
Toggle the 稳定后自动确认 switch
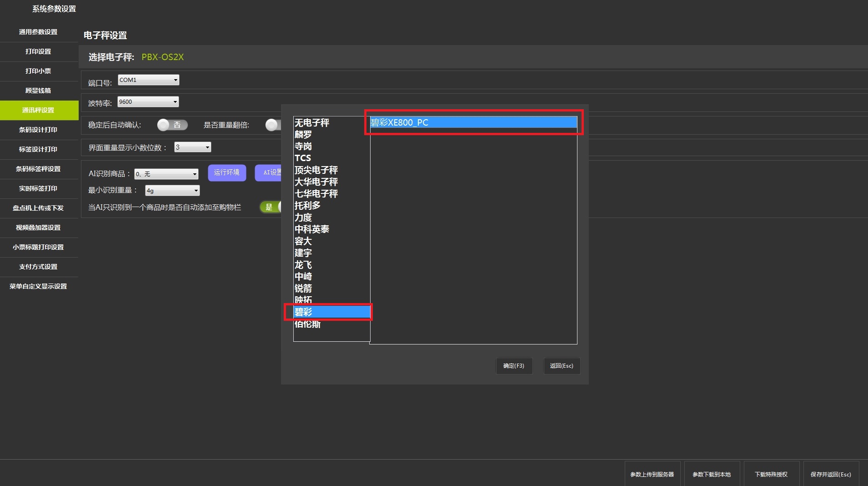pos(172,125)
